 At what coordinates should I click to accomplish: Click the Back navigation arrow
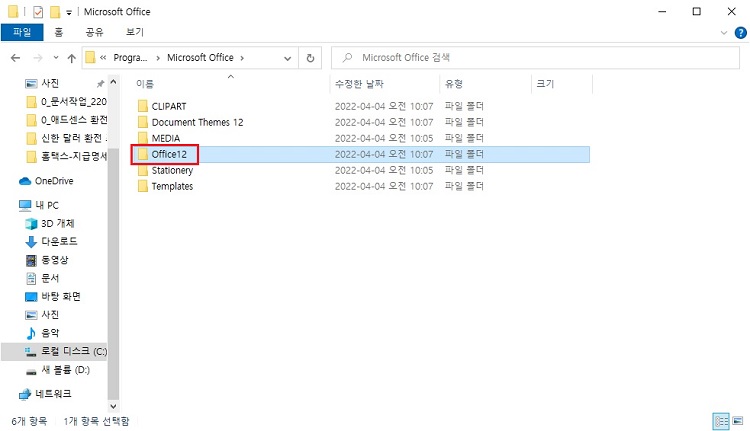click(x=16, y=58)
